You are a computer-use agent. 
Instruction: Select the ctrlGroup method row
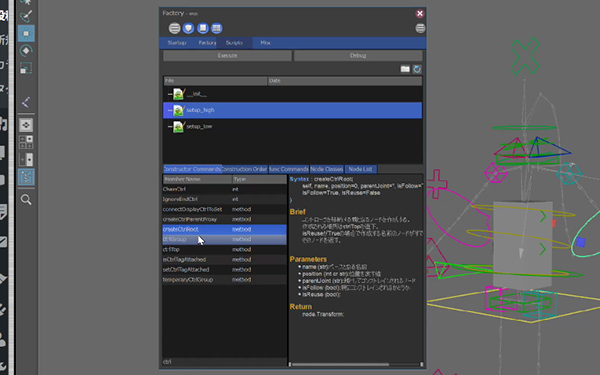coord(225,239)
